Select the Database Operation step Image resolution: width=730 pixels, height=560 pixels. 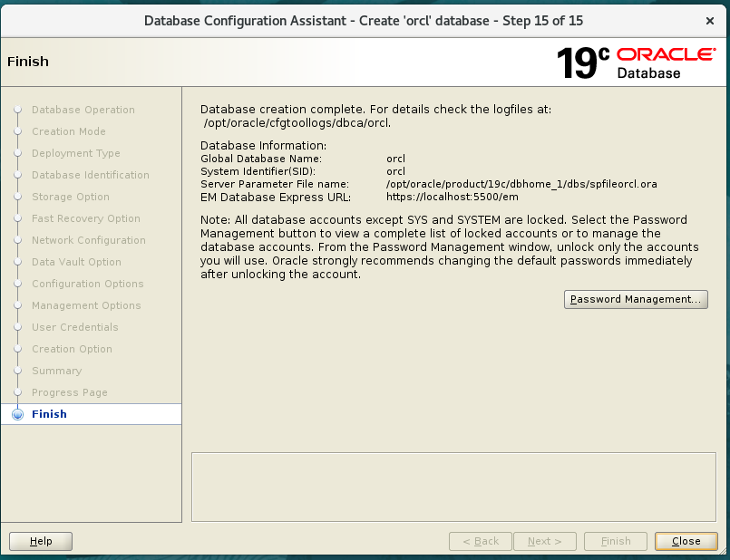click(83, 110)
